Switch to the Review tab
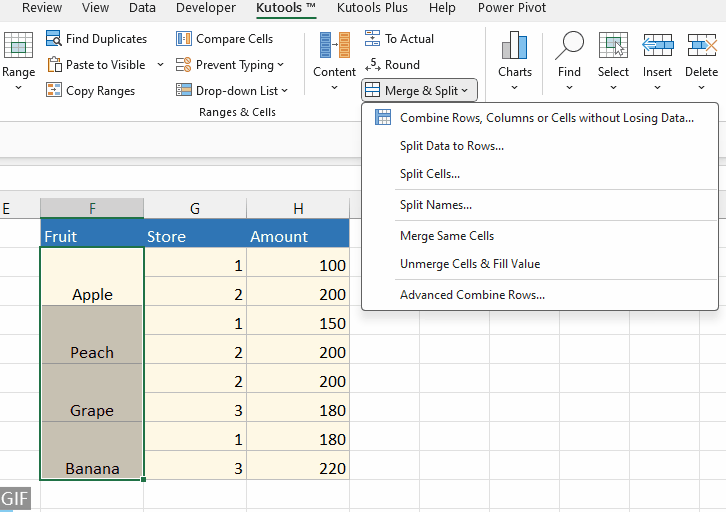This screenshot has height=512, width=726. [42, 8]
